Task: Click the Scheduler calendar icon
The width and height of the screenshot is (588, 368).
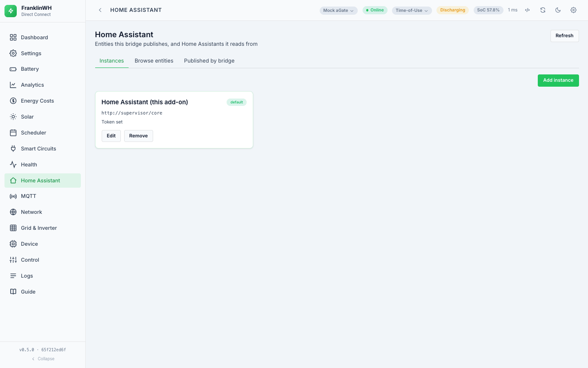Action: 13,133
